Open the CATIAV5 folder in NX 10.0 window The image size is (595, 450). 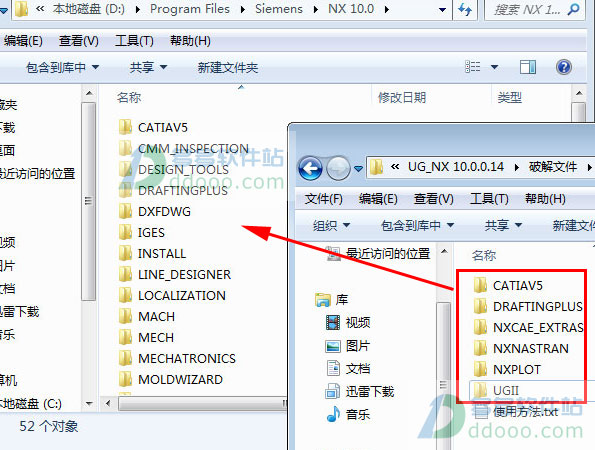[x=153, y=127]
